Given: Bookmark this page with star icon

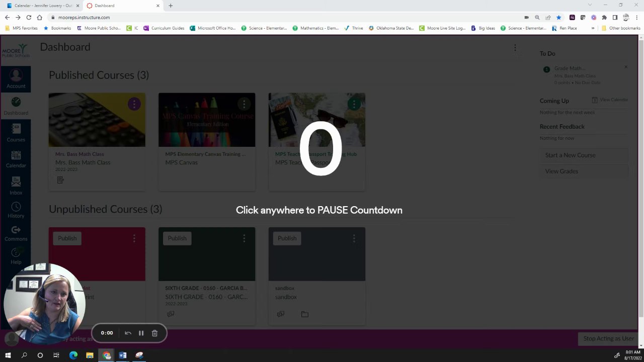Looking at the screenshot, I should [558, 17].
